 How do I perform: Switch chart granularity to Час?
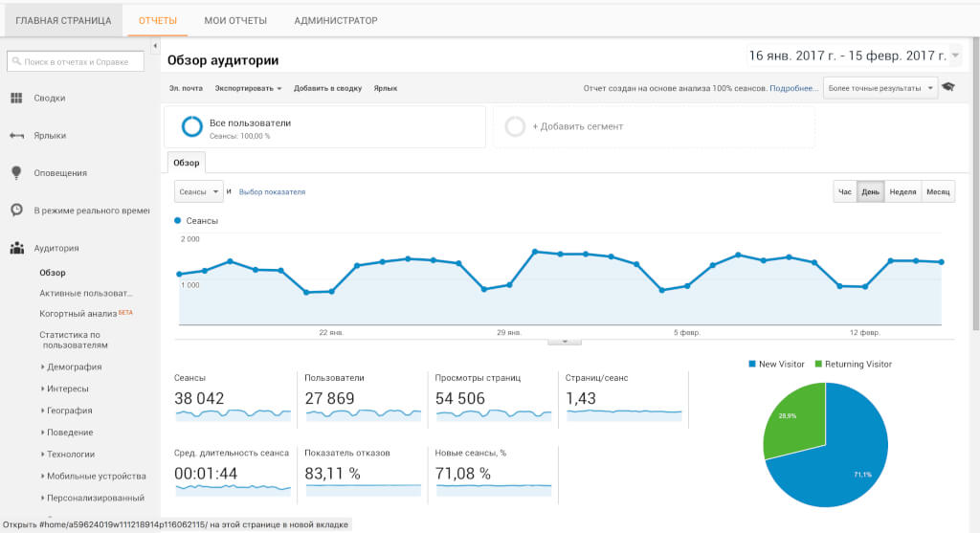(x=844, y=191)
